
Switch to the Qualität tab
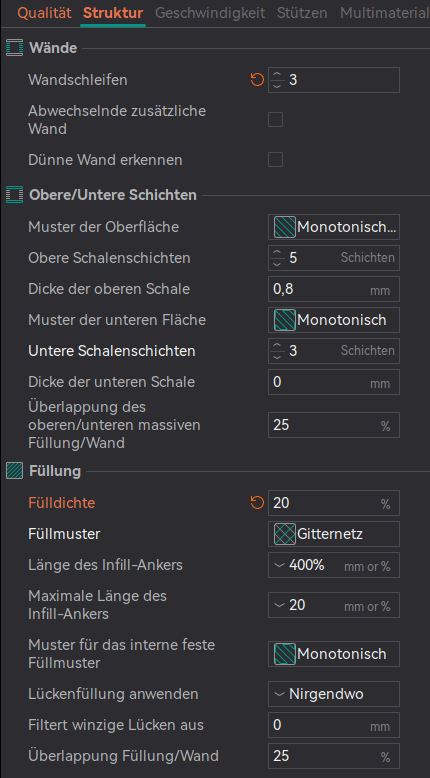click(45, 13)
